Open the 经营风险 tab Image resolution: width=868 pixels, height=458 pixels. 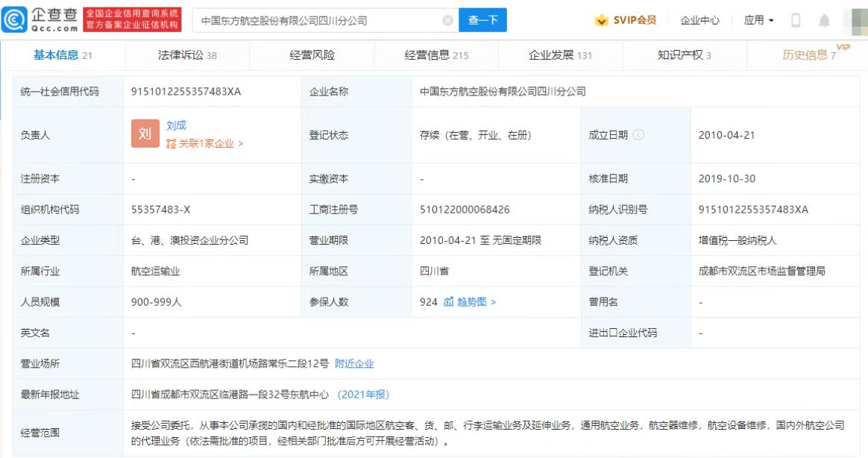[312, 55]
